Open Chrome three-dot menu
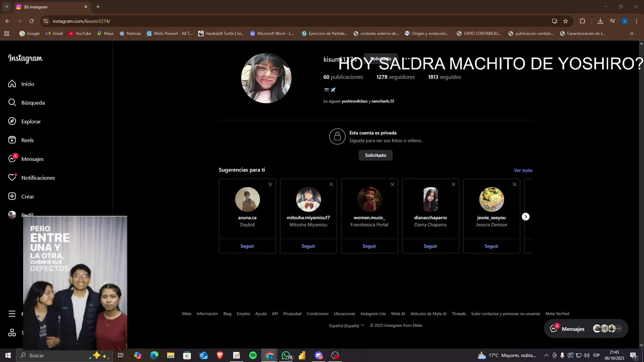This screenshot has height=362, width=644. pyautogui.click(x=637, y=21)
